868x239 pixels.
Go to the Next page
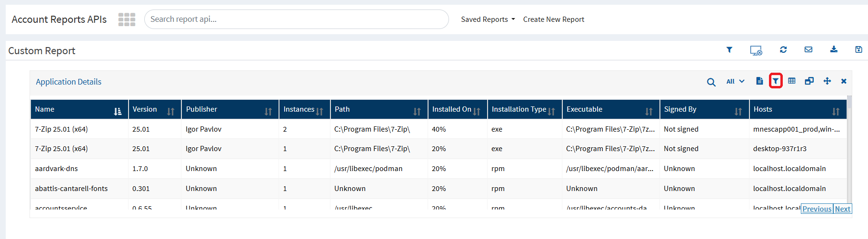click(842, 209)
